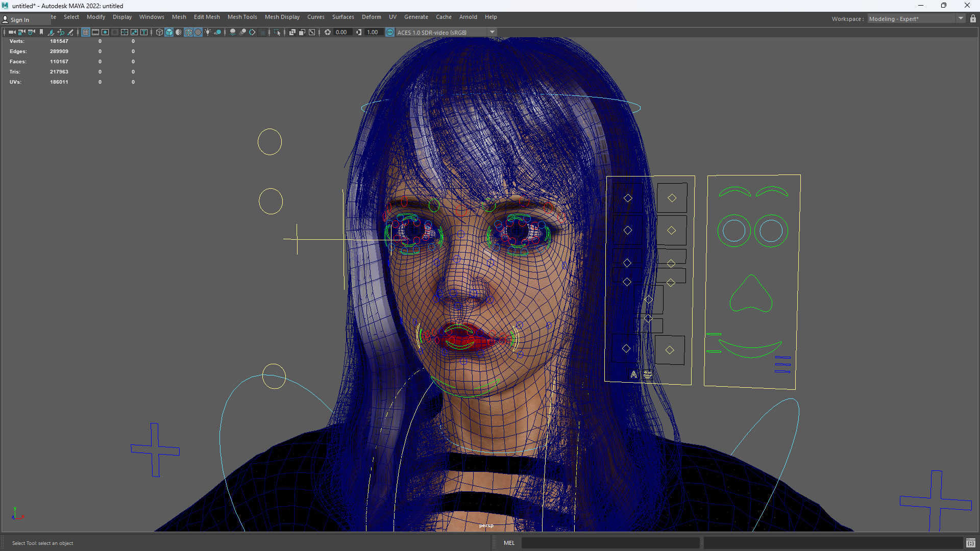Click the MEL command language button
The width and height of the screenshot is (980, 551).
click(509, 543)
